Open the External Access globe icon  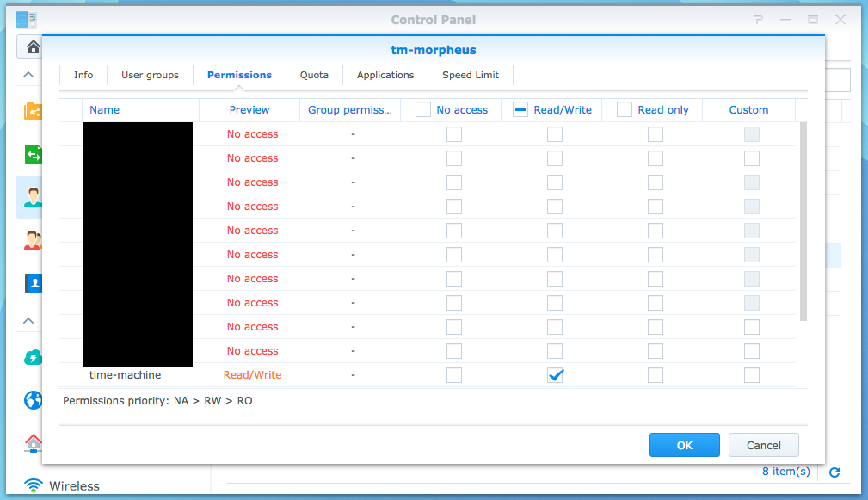tap(33, 400)
